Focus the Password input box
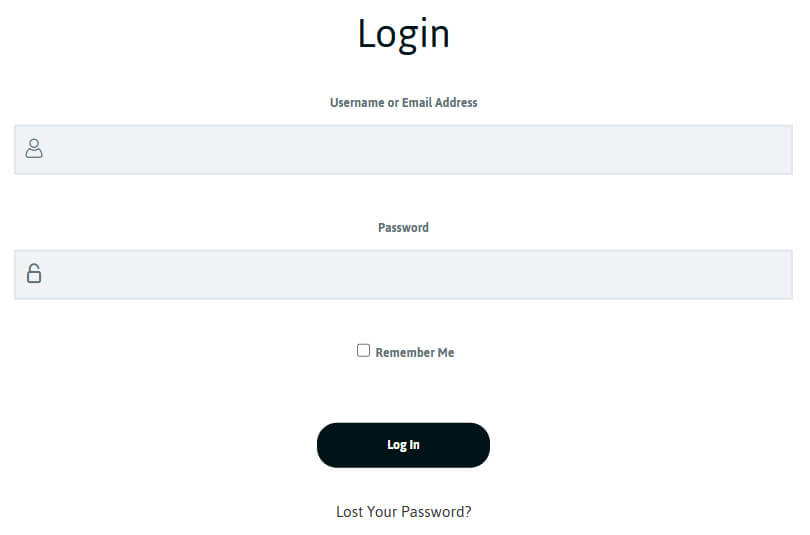The height and width of the screenshot is (535, 810). [x=403, y=275]
